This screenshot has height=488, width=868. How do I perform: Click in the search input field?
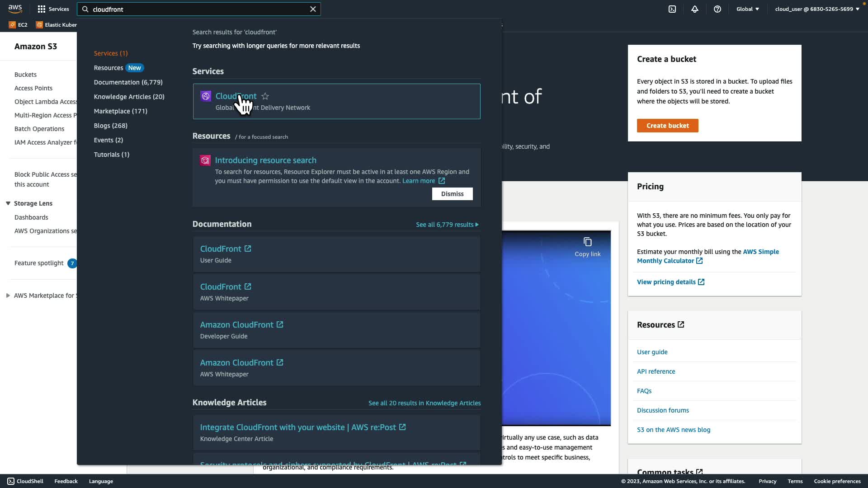tap(199, 9)
